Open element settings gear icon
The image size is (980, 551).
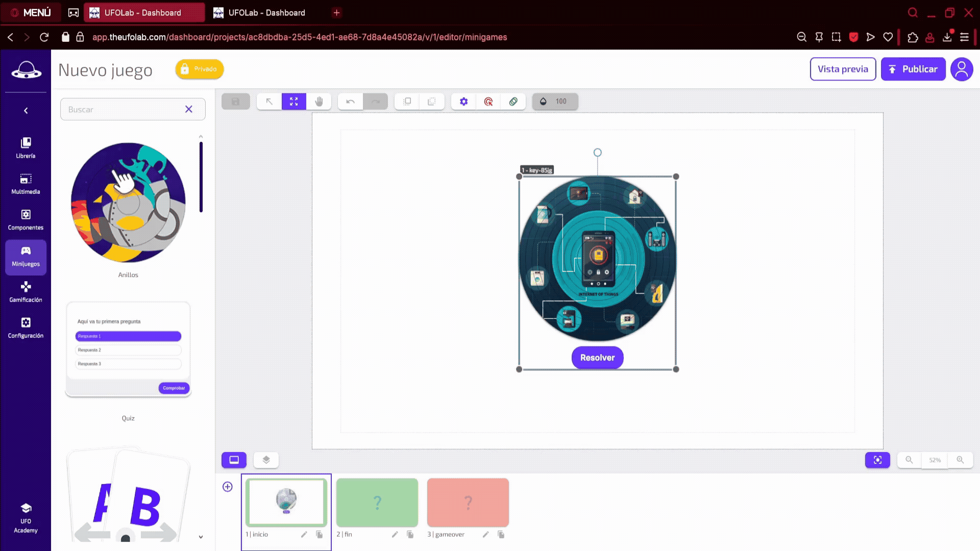pos(463,102)
